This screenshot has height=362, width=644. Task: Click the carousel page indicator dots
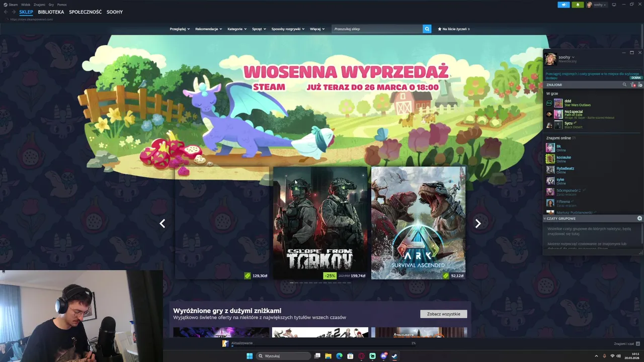(320, 283)
